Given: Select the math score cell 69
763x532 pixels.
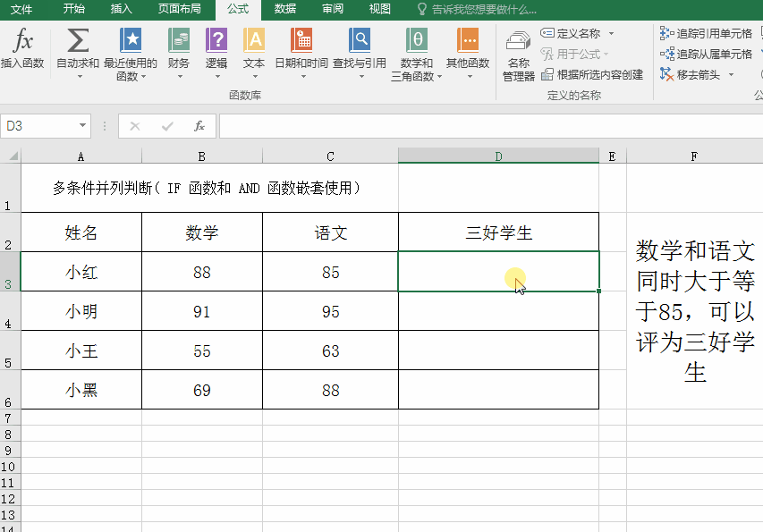Looking at the screenshot, I should [x=202, y=390].
